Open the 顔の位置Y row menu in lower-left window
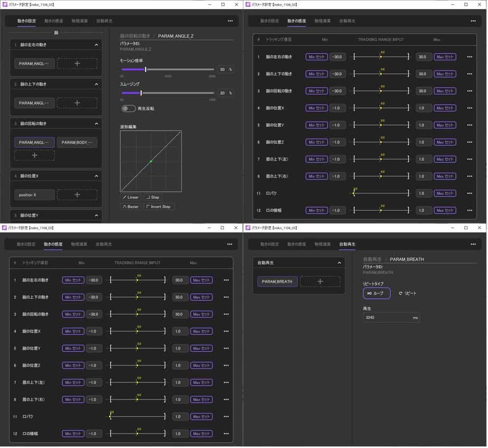Viewport: 488px width, 448px height. [x=226, y=348]
